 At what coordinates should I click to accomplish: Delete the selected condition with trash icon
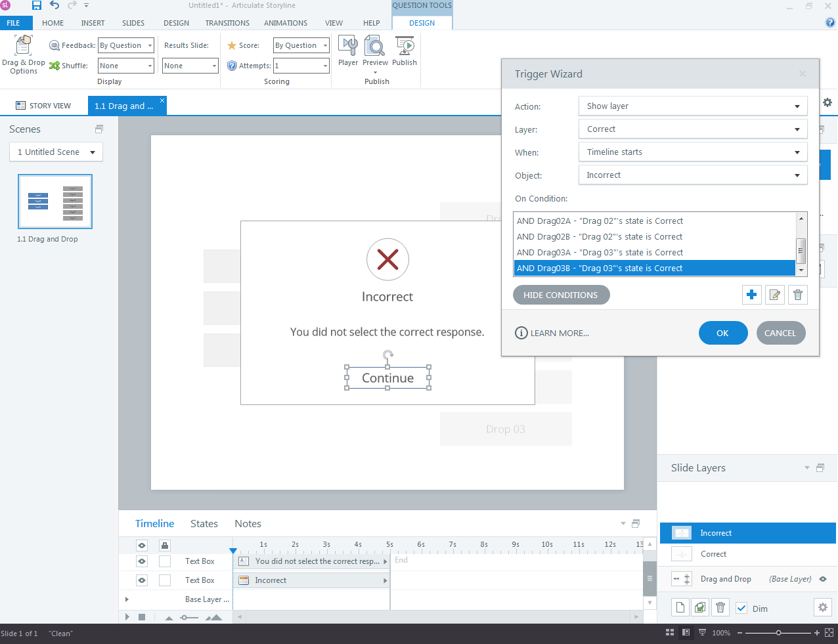click(798, 295)
